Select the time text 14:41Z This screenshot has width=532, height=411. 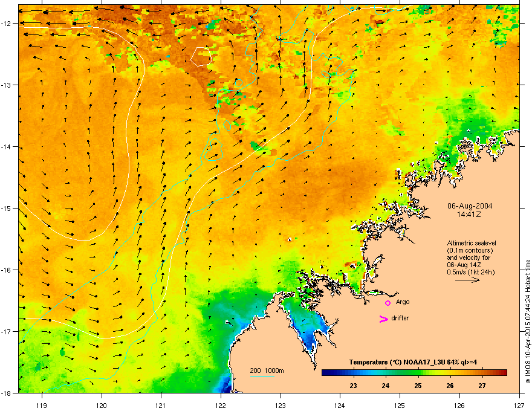pos(469,215)
